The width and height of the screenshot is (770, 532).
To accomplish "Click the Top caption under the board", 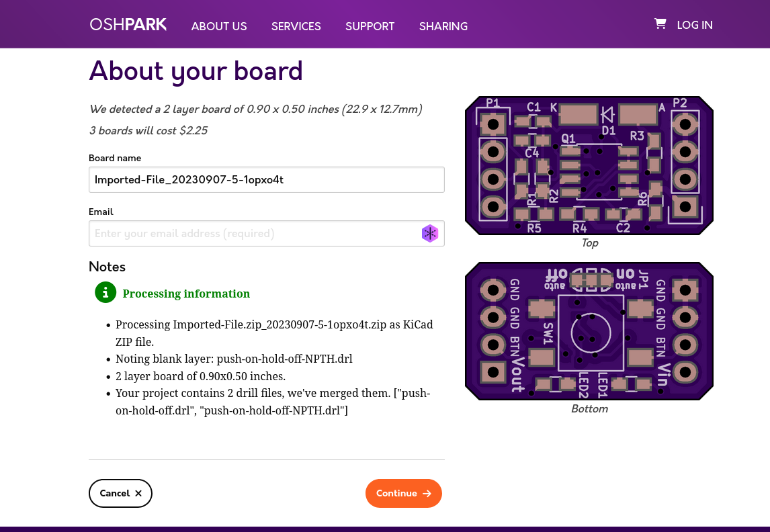I will tap(589, 243).
